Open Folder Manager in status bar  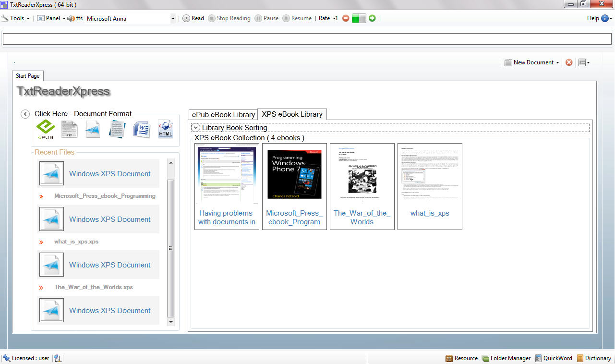coord(506,358)
